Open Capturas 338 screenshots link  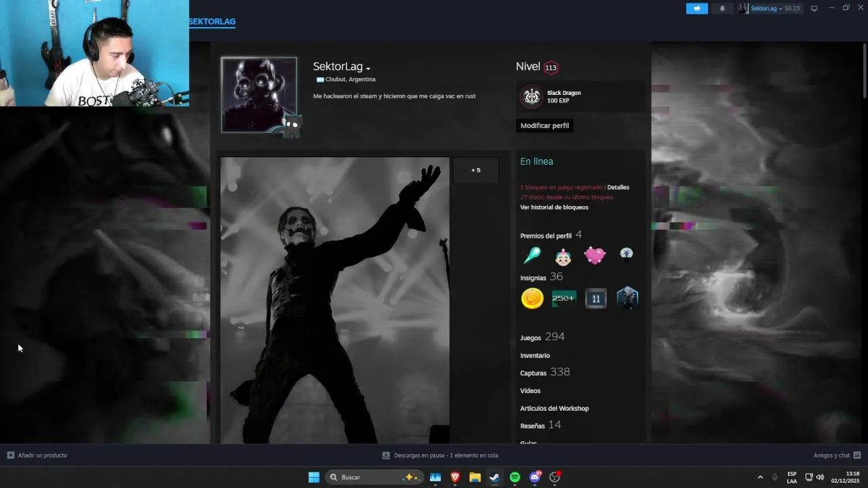[545, 372]
